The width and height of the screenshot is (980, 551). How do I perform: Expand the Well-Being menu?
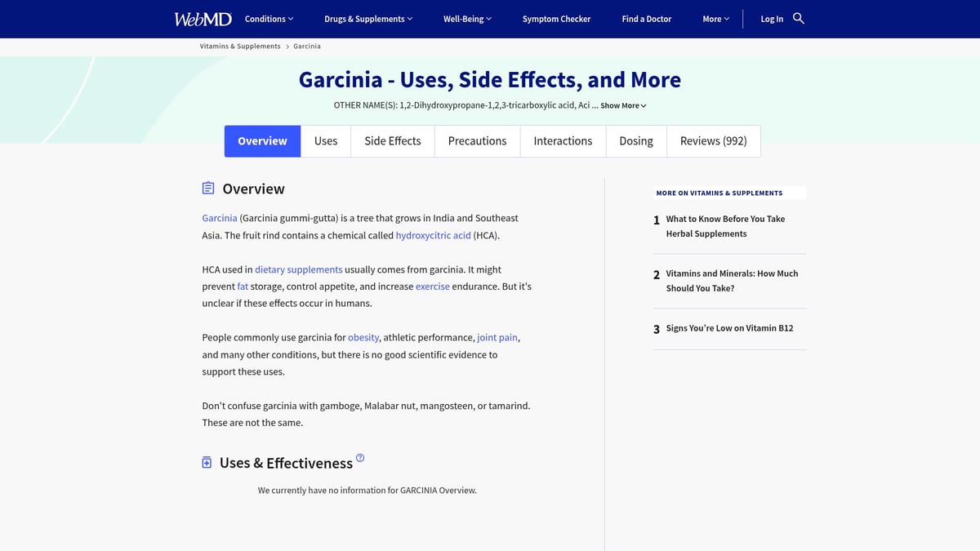467,19
